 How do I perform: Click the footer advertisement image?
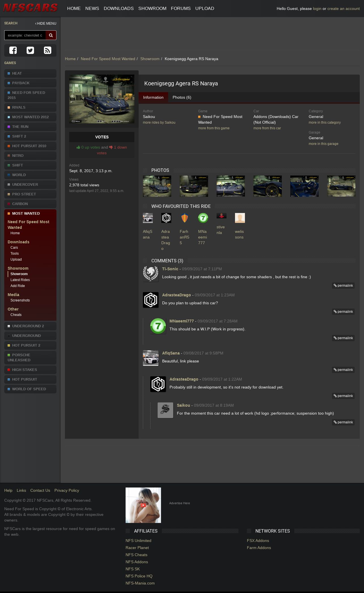143,505
